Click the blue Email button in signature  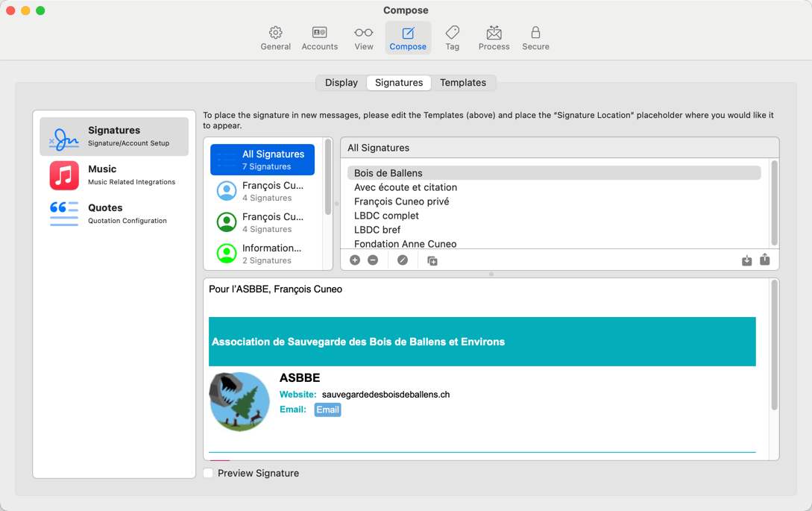327,410
